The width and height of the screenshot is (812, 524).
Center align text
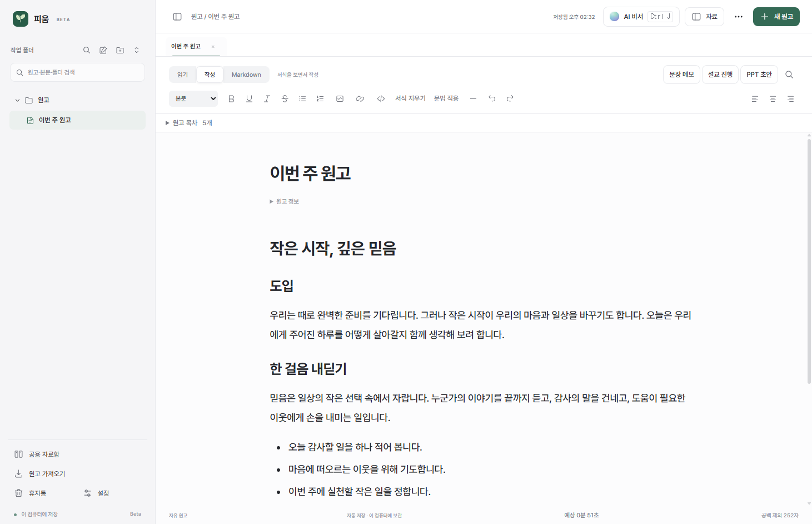773,98
